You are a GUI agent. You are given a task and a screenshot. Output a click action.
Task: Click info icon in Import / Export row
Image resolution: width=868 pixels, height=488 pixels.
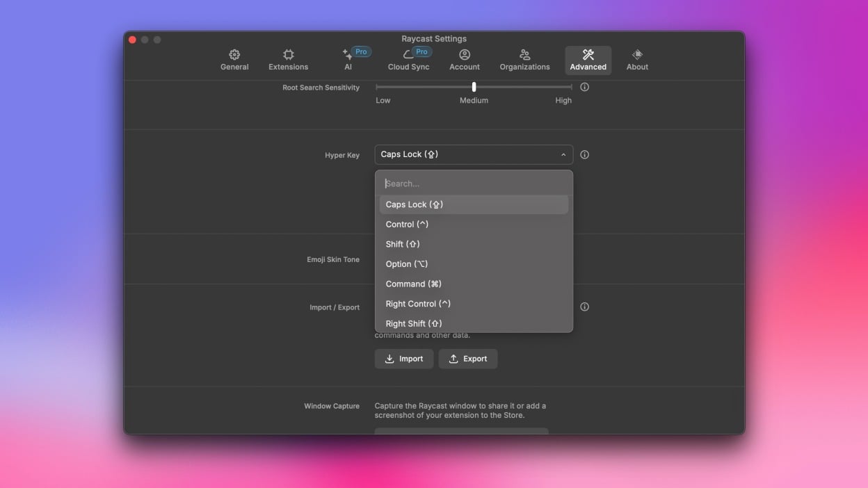pyautogui.click(x=584, y=307)
